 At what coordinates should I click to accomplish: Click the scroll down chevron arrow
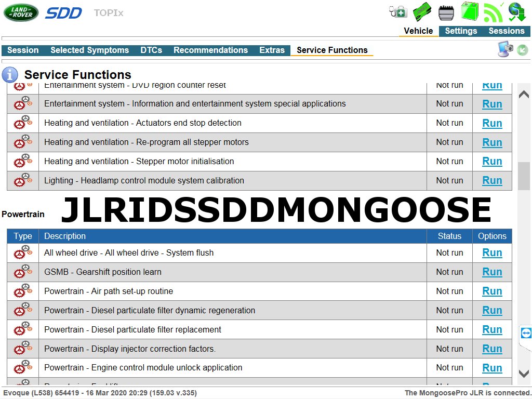click(x=524, y=374)
